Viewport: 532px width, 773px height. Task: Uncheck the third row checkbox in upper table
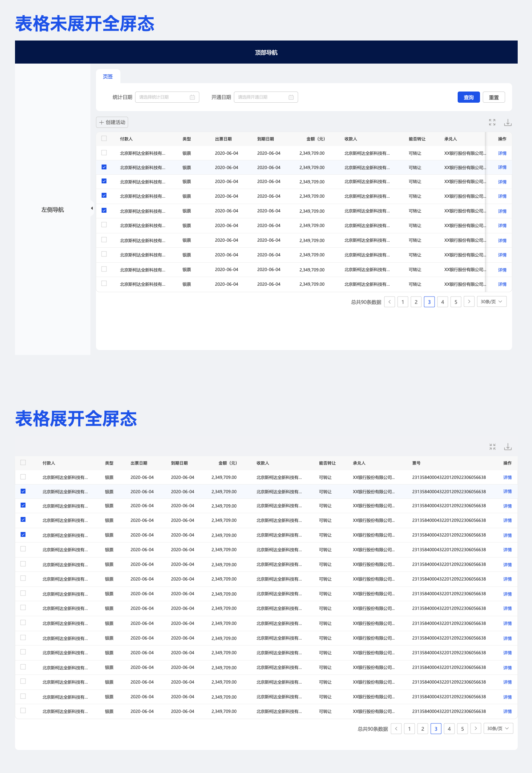[x=104, y=181]
